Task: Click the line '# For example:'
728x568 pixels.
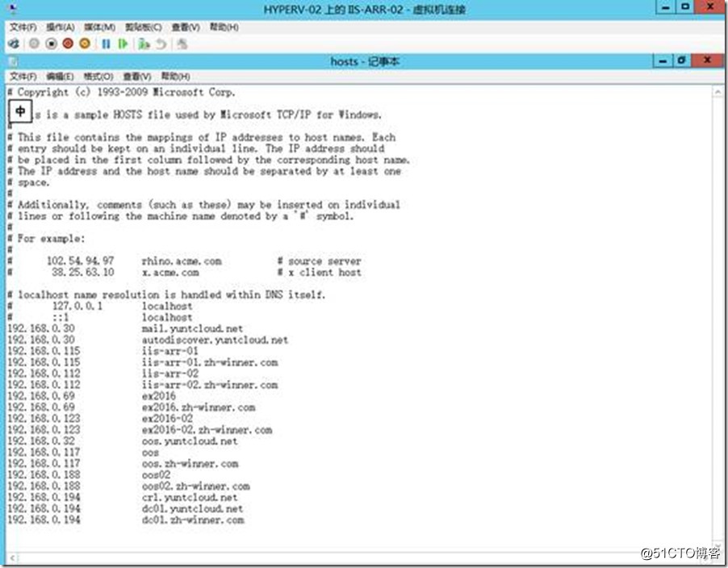Action: (x=47, y=239)
